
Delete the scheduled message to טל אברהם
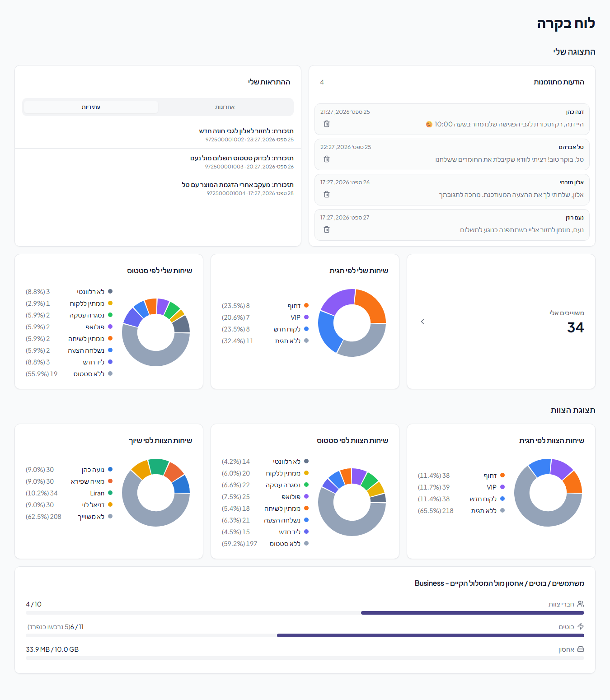[327, 159]
